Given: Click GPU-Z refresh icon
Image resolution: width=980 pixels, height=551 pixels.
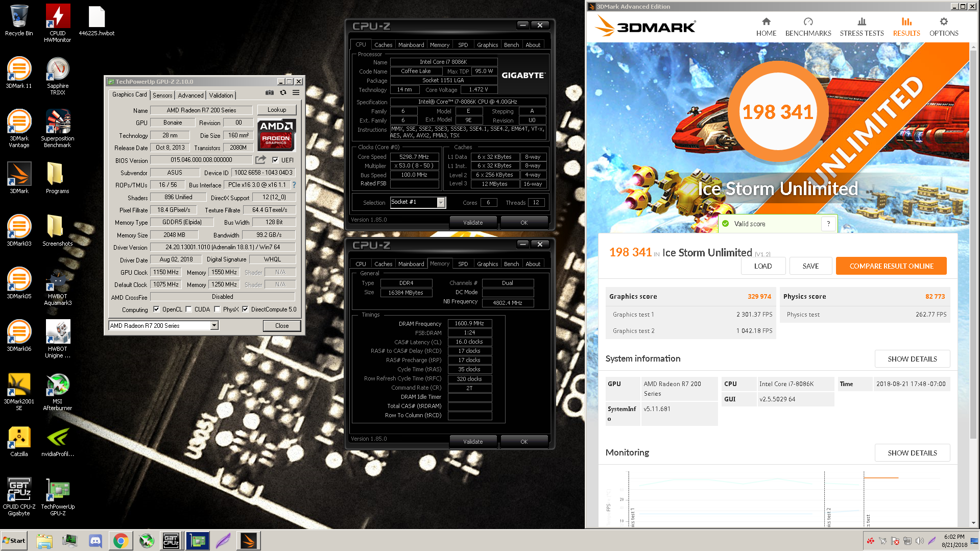Looking at the screenshot, I should (x=283, y=93).
